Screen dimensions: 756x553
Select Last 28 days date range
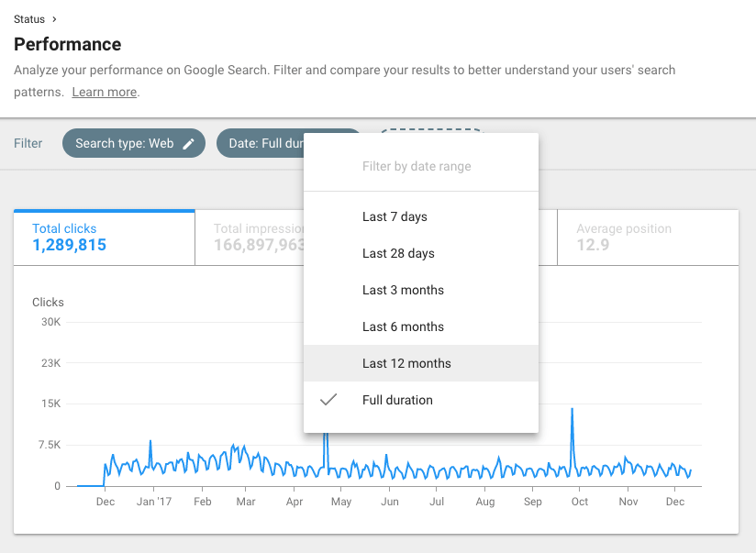[x=421, y=253]
